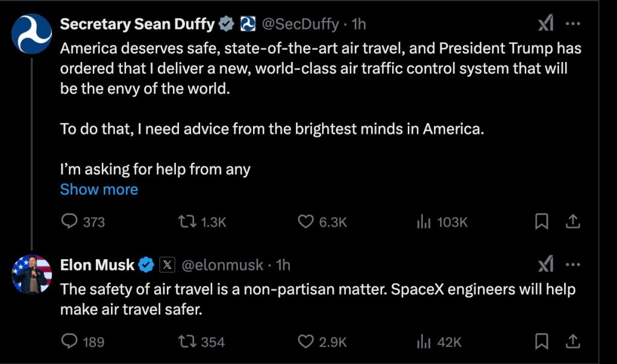Open the @elonmusk profile handle
617x364 pixels.
point(223,265)
